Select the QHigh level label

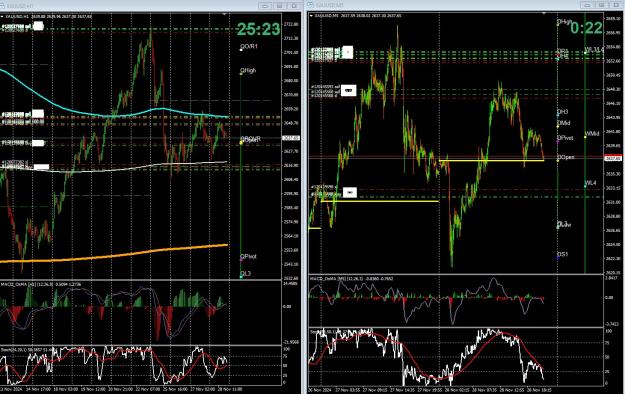click(x=248, y=71)
